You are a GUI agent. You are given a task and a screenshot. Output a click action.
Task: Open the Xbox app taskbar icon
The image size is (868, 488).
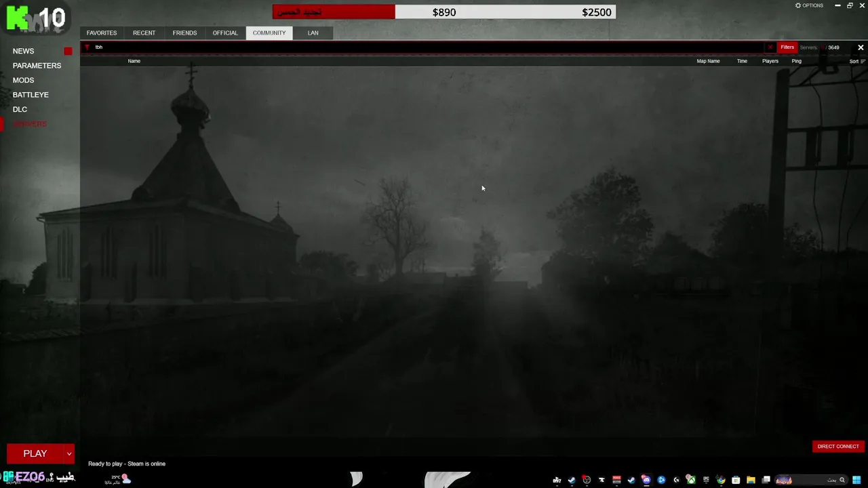(x=691, y=480)
